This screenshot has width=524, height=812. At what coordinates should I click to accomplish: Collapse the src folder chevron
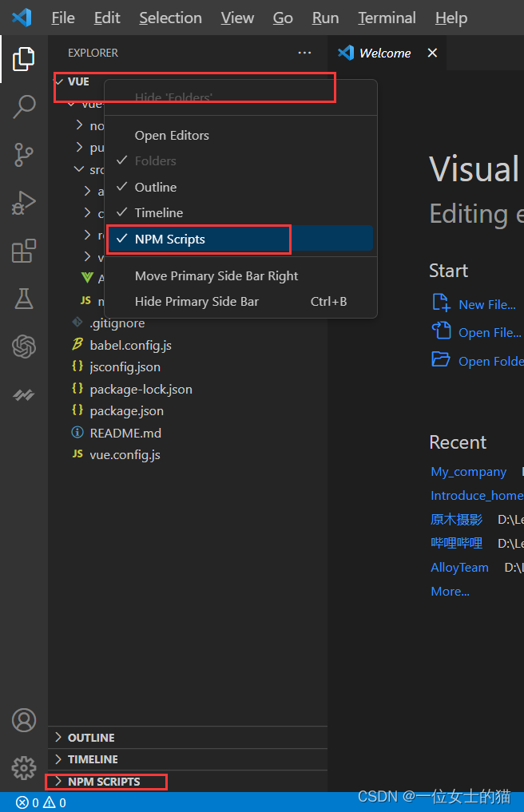tap(79, 169)
